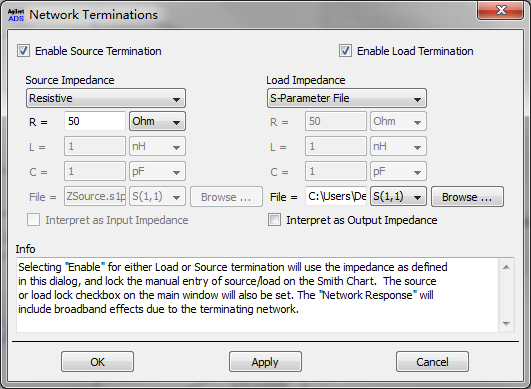The height and width of the screenshot is (389, 531).
Task: Click the Load Impedance dropdown arrow
Action: pos(417,99)
